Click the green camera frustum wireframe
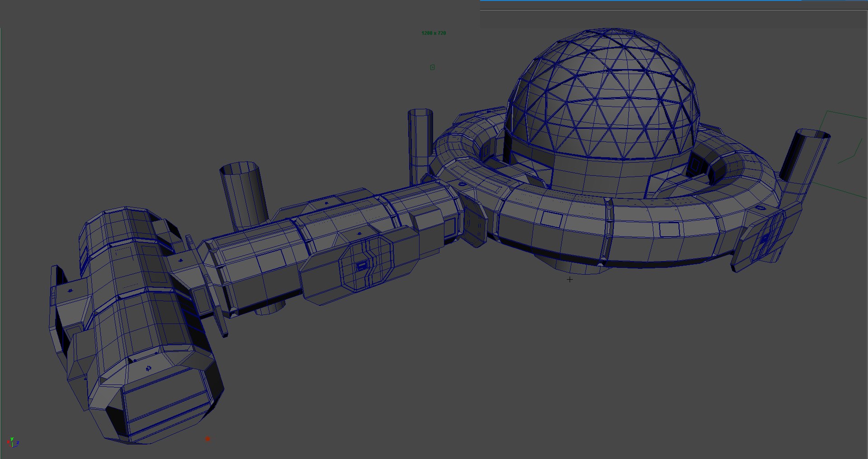Image resolution: width=868 pixels, height=459 pixels. click(x=845, y=154)
